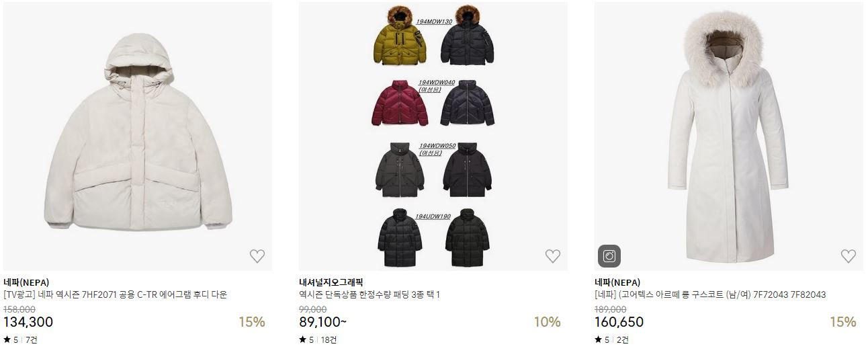The width and height of the screenshot is (868, 363).
Task: Open the National Geographic padding collage image
Action: (x=433, y=136)
